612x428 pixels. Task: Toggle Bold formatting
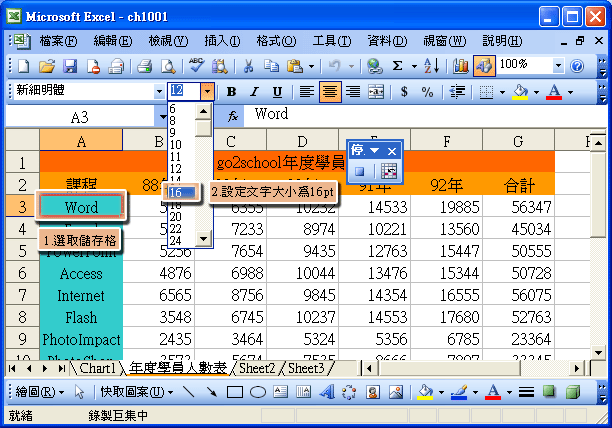coord(231,92)
